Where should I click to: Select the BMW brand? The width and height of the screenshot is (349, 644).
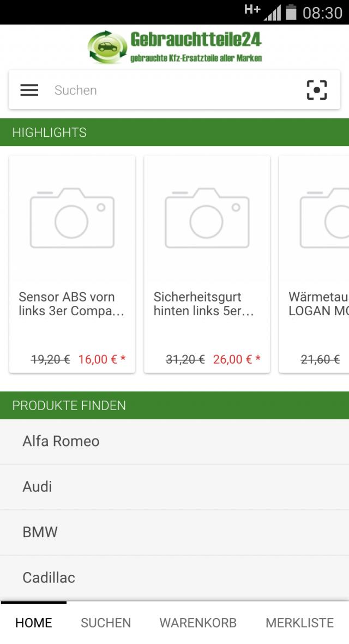coord(40,532)
